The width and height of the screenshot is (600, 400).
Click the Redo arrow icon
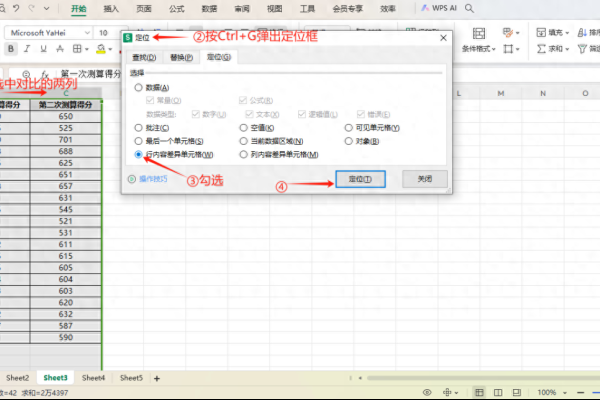(x=31, y=8)
